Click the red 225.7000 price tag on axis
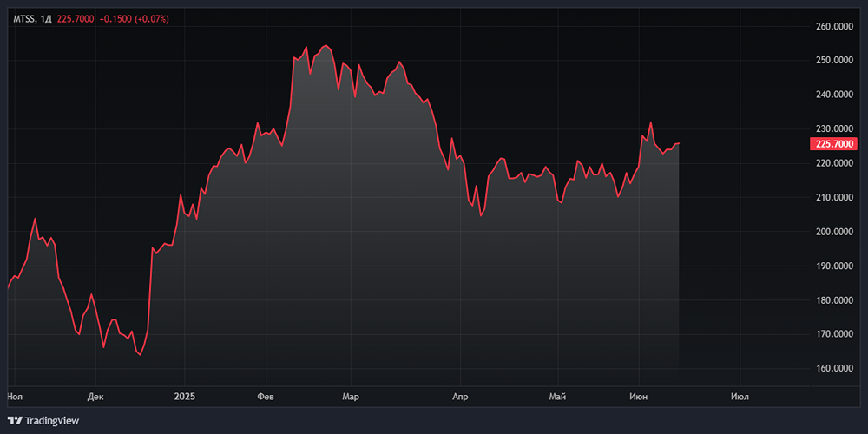868x434 pixels. point(832,144)
